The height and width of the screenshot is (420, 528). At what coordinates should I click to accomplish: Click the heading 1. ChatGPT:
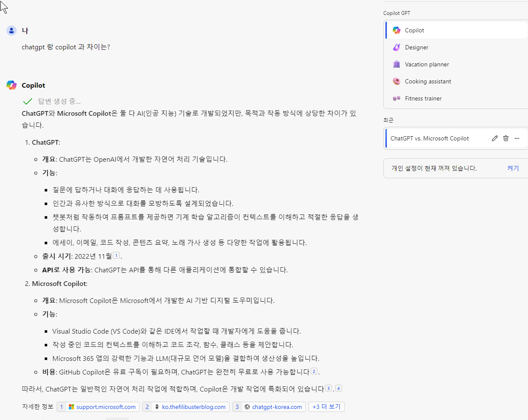[x=43, y=142]
